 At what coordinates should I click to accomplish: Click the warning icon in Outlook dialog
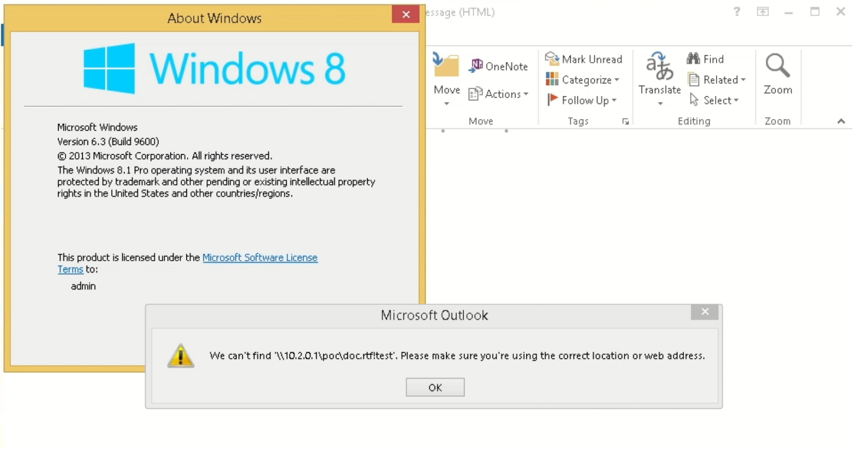(181, 356)
